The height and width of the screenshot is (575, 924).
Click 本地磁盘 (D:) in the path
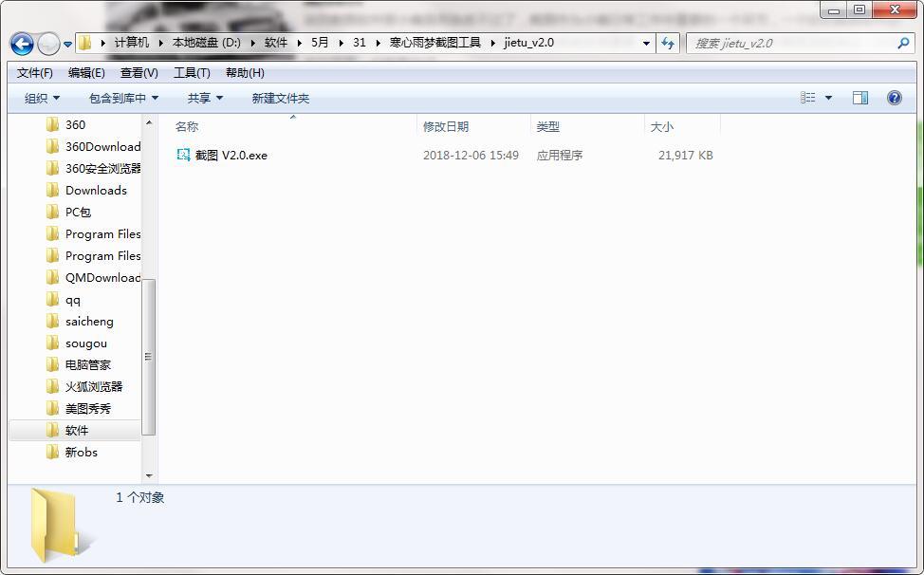(206, 43)
